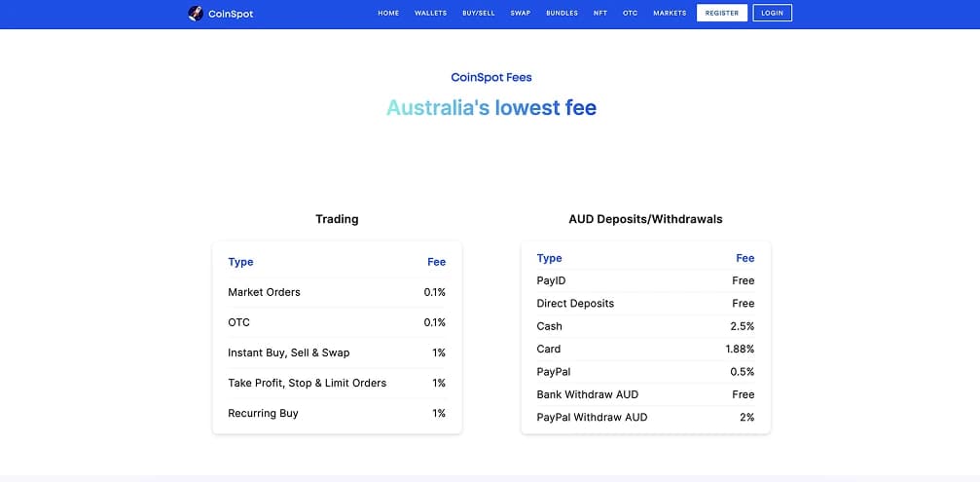Select the 'Recurring Buy' row label
The height and width of the screenshot is (482, 980).
[263, 413]
